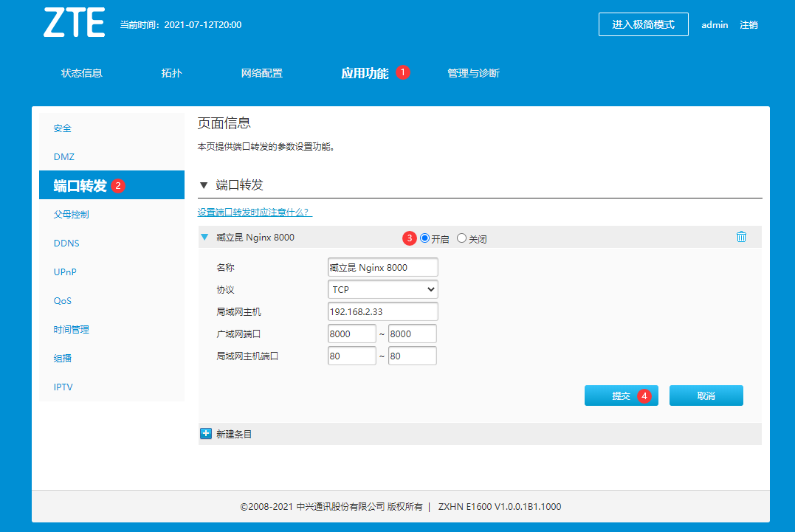This screenshot has height=532, width=795.
Task: Click the ZTE logo
Action: [74, 24]
